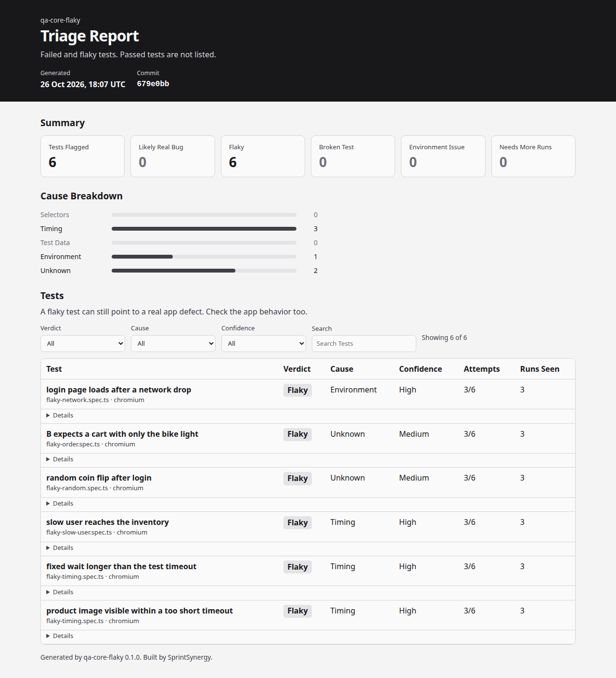Expand Details for random coin flip test
This screenshot has width=616, height=678.
click(60, 504)
